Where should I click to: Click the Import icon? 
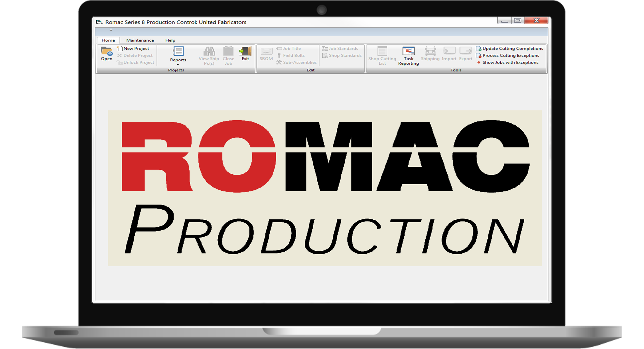(449, 51)
